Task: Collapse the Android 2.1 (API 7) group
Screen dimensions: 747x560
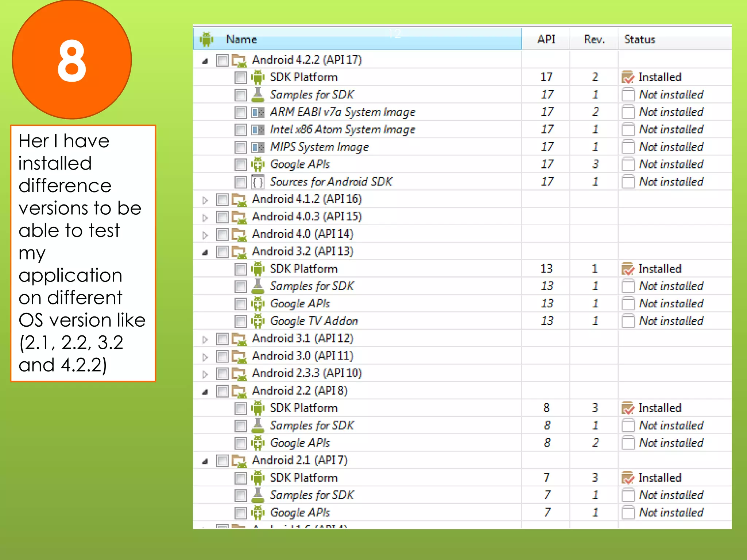Action: 205,462
